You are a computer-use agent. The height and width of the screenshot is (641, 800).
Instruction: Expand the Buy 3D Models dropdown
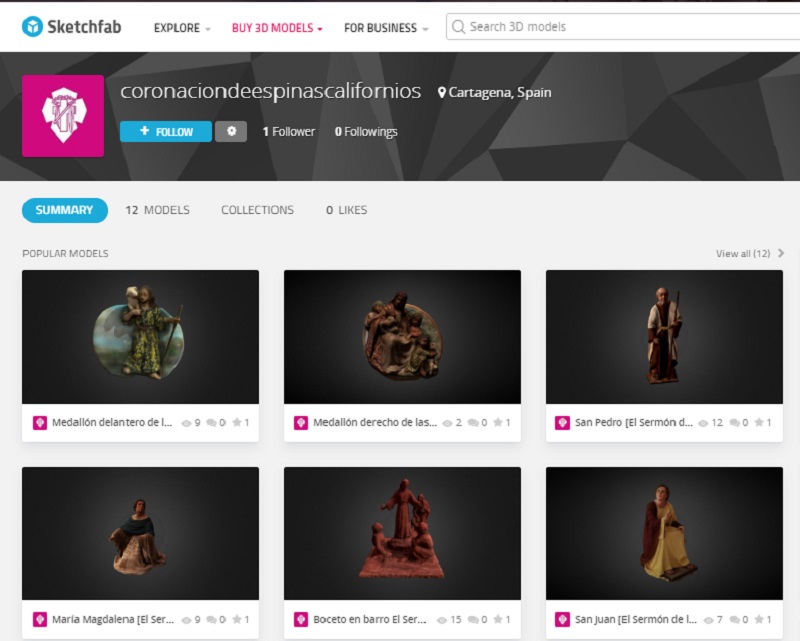(x=277, y=28)
